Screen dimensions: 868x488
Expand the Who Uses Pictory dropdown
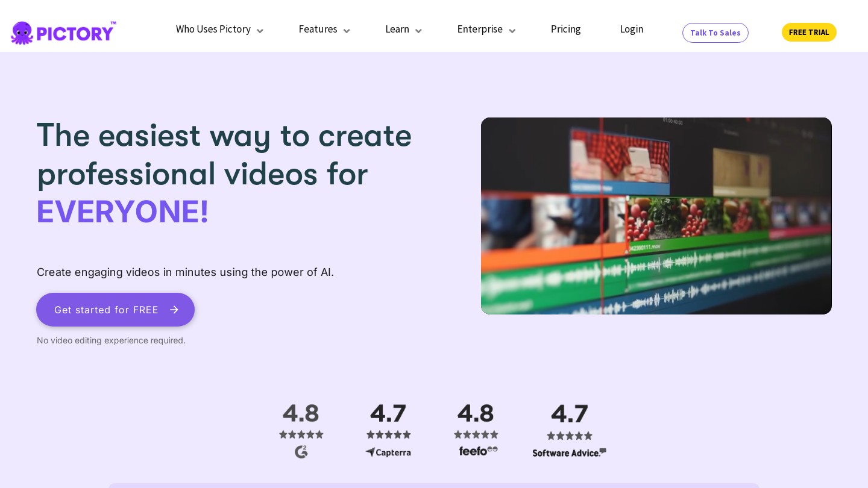(x=219, y=30)
